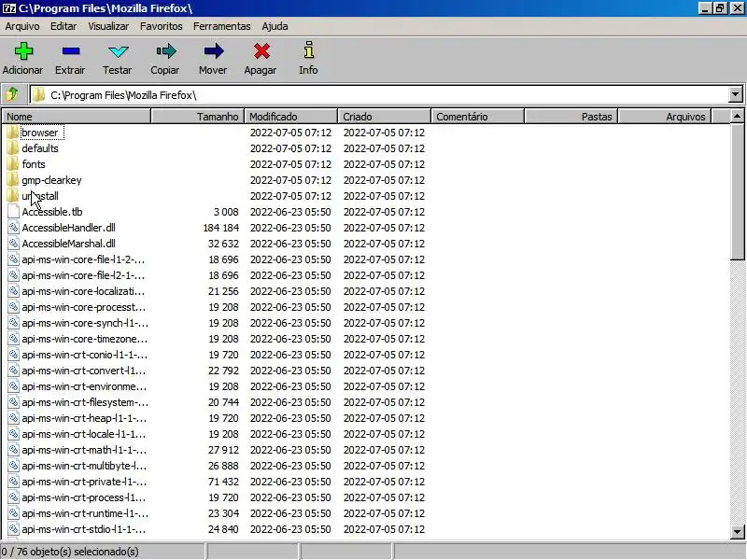
Task: Click the size value 3 008
Action: (x=226, y=212)
